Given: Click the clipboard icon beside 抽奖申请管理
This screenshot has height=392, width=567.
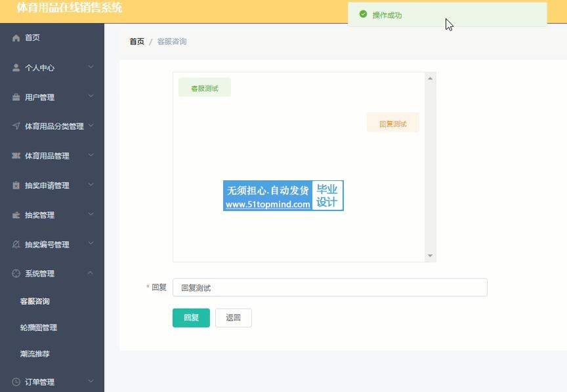Looking at the screenshot, I should point(16,186).
